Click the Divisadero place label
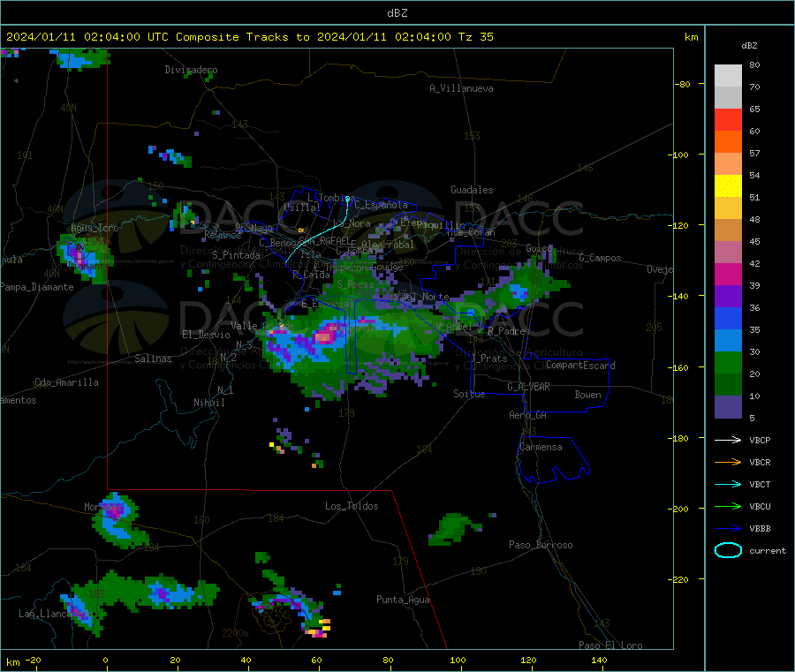795x672 pixels. (x=191, y=70)
